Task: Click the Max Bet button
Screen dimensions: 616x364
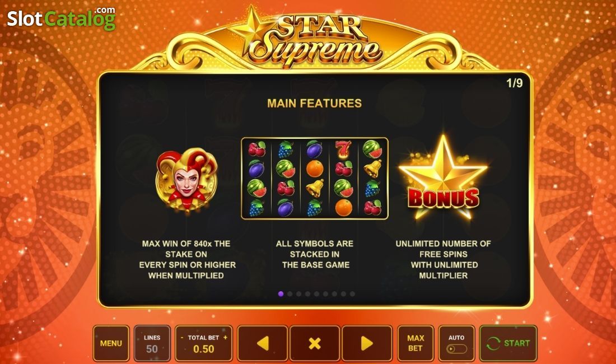Action: pos(416,343)
